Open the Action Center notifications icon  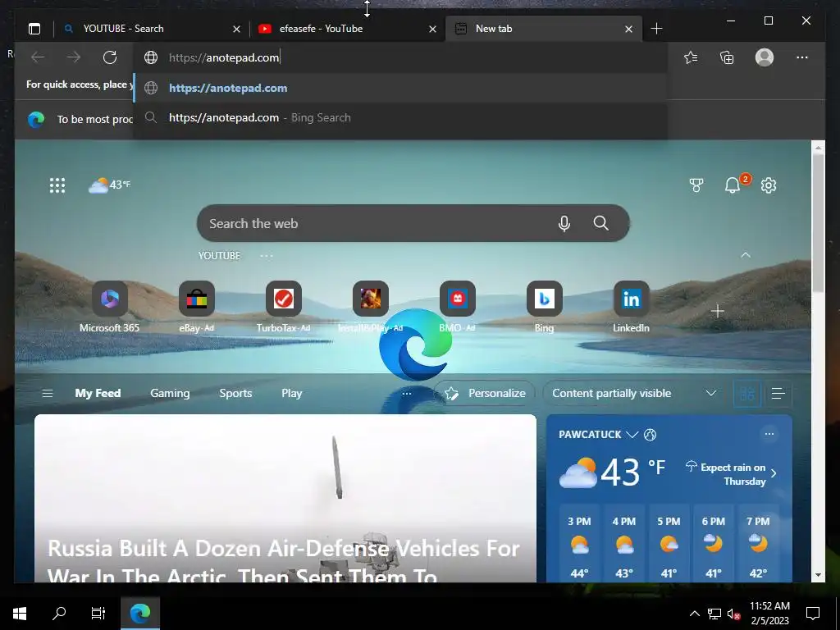pos(813,614)
